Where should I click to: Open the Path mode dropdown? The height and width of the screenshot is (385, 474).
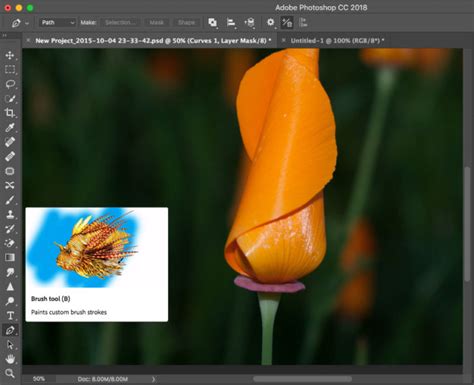pos(58,23)
